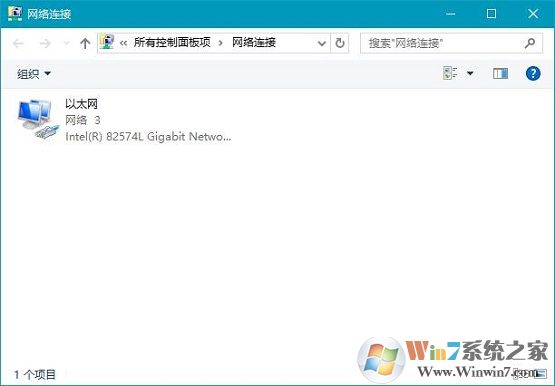This screenshot has width=555, height=386.
Task: Minimize the 网络连接 window
Action: [450, 14]
